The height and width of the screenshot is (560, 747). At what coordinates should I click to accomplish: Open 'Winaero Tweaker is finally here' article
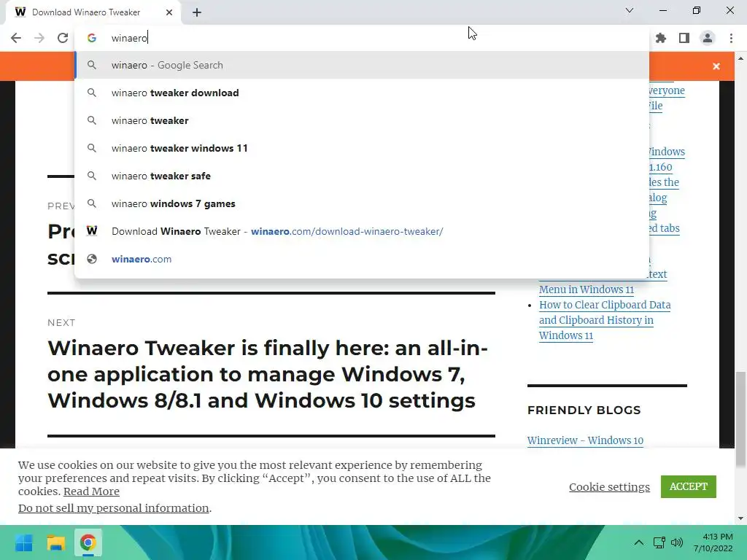point(268,374)
